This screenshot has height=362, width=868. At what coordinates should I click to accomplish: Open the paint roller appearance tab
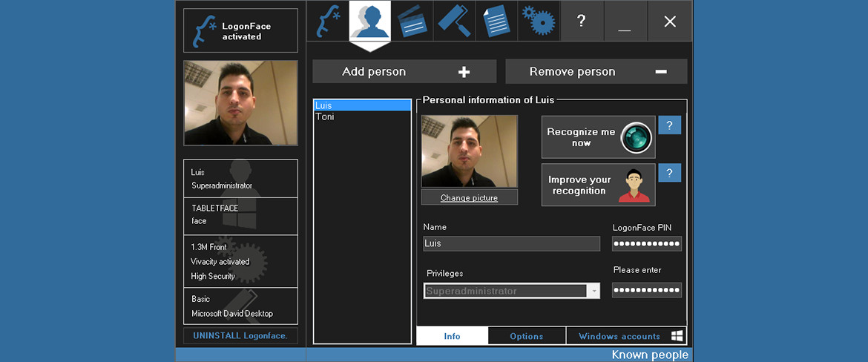coord(454,21)
